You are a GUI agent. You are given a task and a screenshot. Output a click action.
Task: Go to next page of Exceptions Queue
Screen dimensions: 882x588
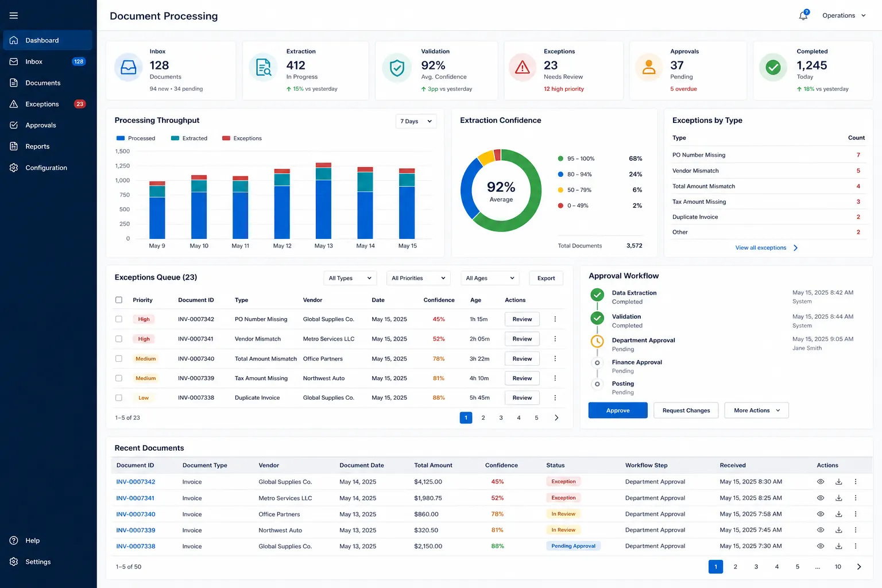tap(556, 418)
